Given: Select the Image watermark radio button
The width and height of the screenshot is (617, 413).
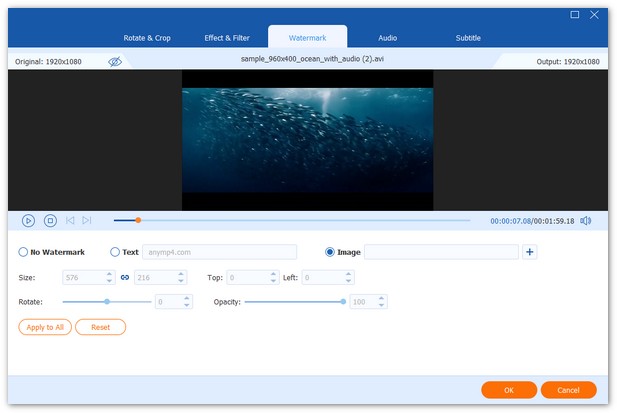Looking at the screenshot, I should click(x=330, y=252).
